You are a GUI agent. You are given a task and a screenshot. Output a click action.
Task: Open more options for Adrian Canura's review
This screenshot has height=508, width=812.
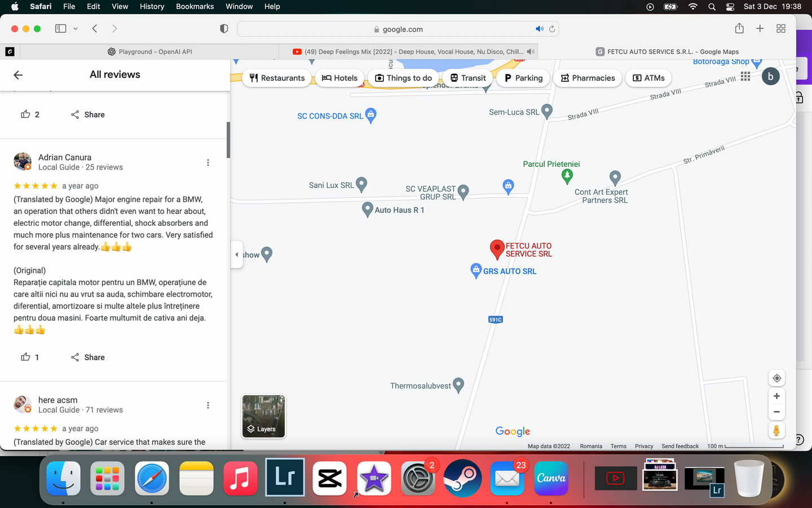point(208,163)
